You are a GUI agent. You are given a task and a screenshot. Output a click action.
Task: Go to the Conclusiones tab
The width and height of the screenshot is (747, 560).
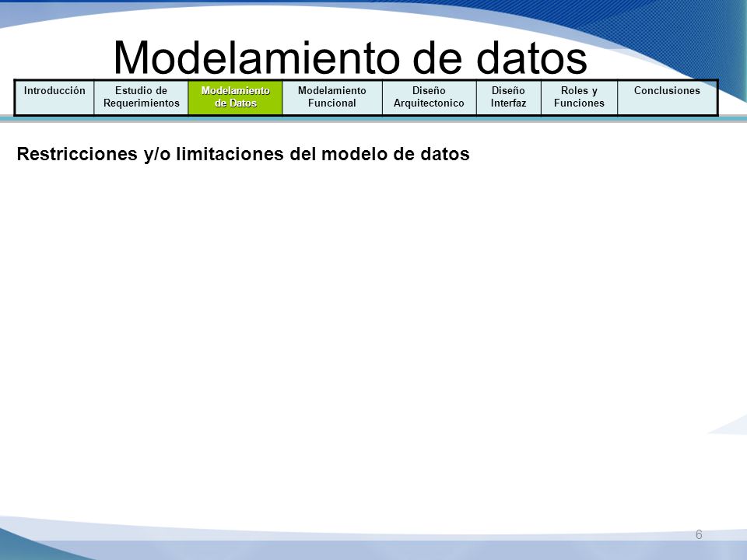coord(667,98)
